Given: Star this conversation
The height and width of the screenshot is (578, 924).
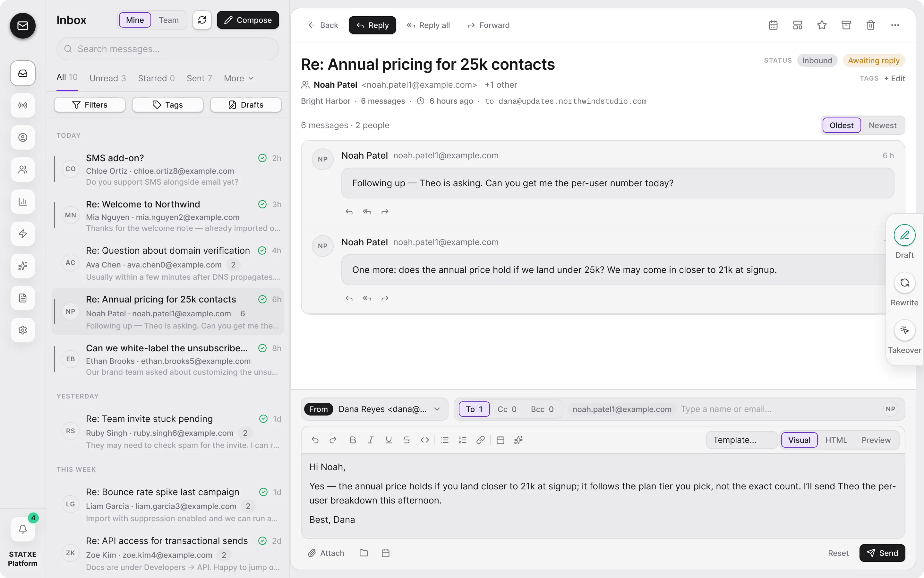Looking at the screenshot, I should coord(822,25).
